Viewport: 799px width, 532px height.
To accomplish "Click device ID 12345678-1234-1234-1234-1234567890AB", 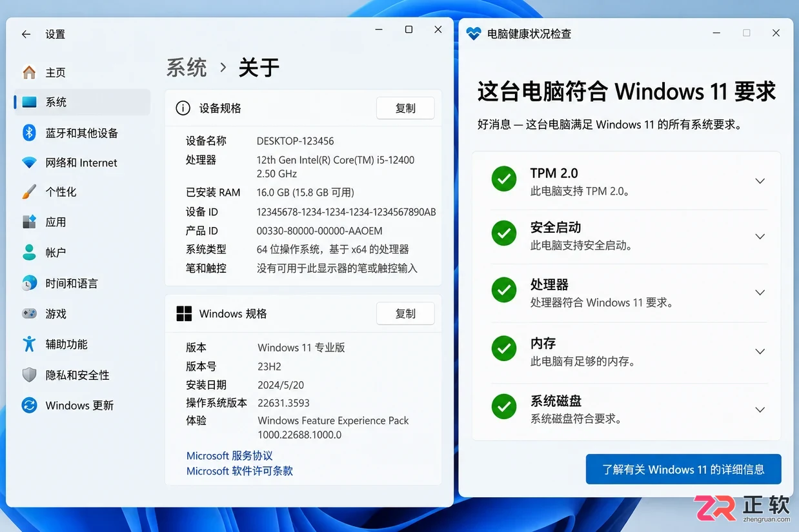I will [346, 212].
